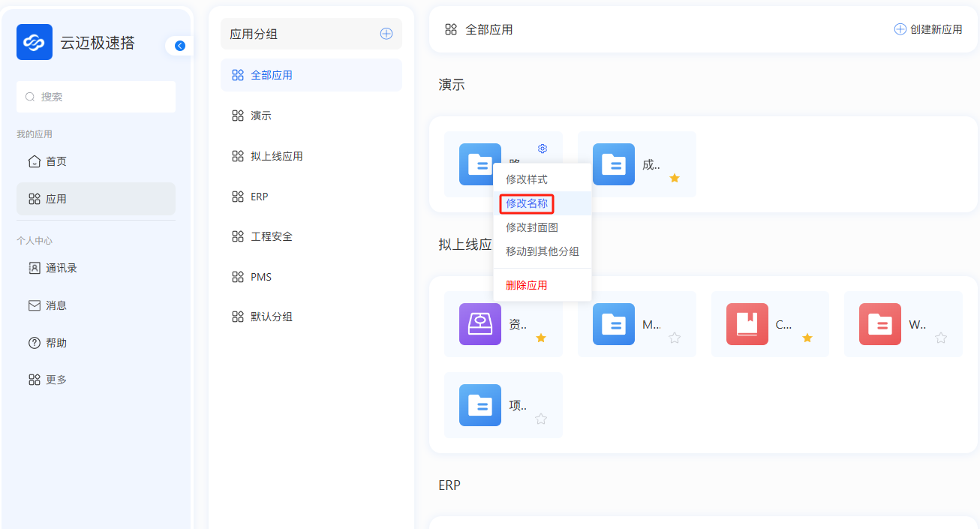This screenshot has height=529, width=980.
Task: Collapse the sidebar with the arrow button
Action: click(x=179, y=46)
